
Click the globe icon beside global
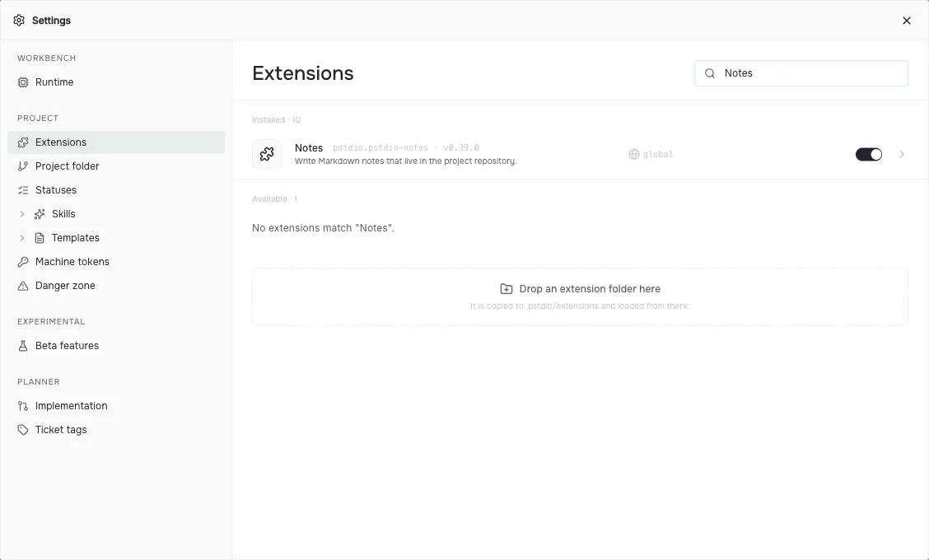coord(634,154)
